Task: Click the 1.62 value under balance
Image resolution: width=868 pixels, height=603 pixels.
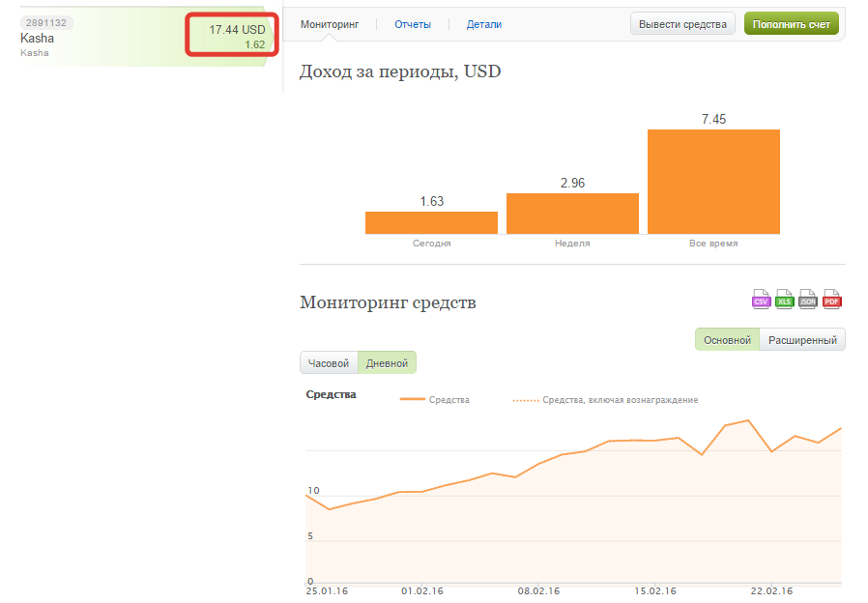Action: point(255,44)
